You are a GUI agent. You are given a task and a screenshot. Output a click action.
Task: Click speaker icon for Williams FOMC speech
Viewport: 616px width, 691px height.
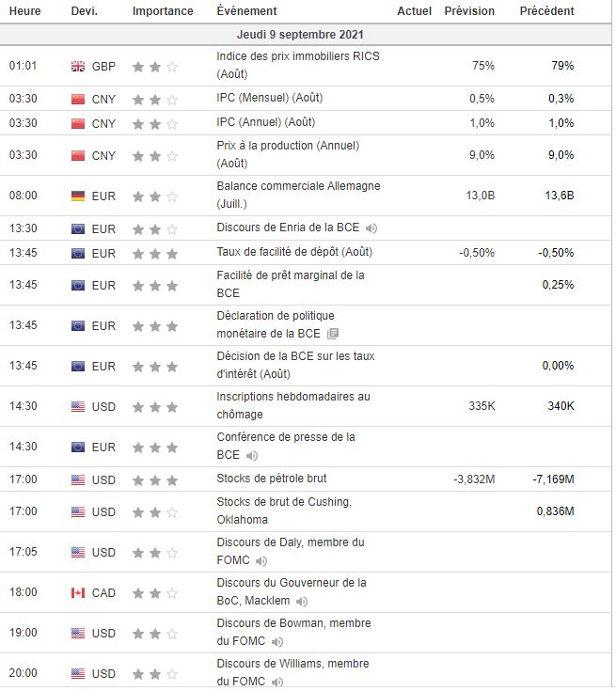click(276, 683)
